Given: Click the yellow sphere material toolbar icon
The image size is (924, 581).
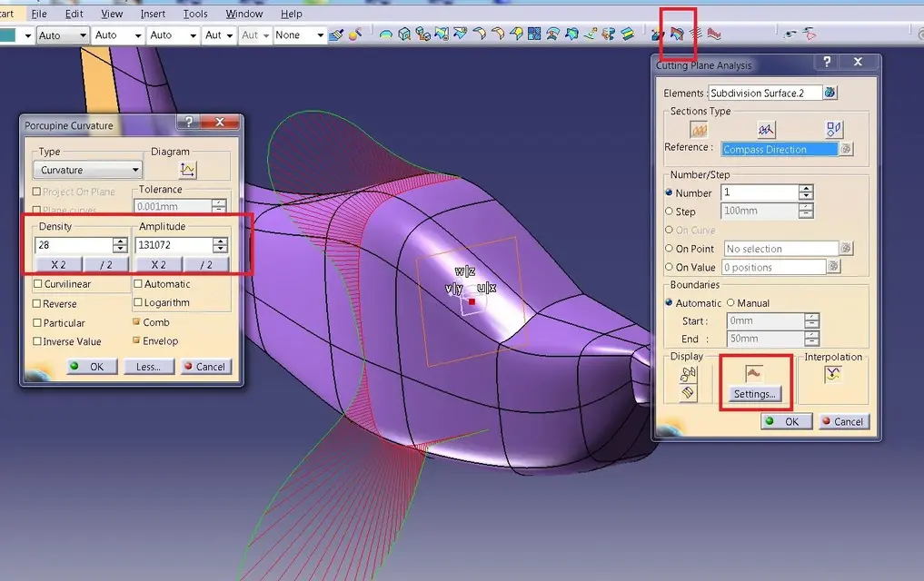Looking at the screenshot, I should click(x=354, y=34).
